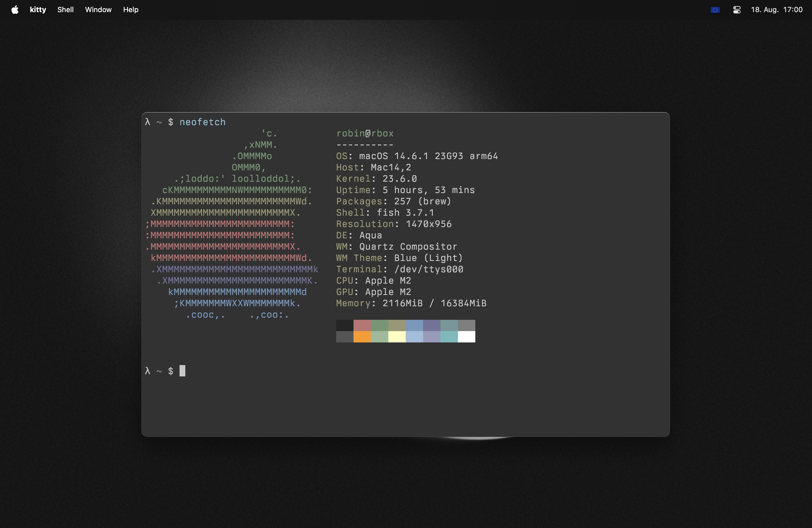Click the terminal cursor at the prompt

point(183,371)
